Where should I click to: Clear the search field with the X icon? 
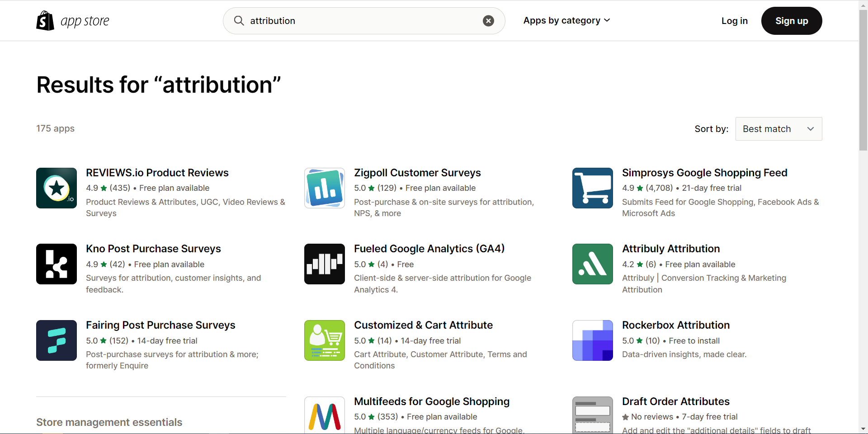pyautogui.click(x=488, y=21)
